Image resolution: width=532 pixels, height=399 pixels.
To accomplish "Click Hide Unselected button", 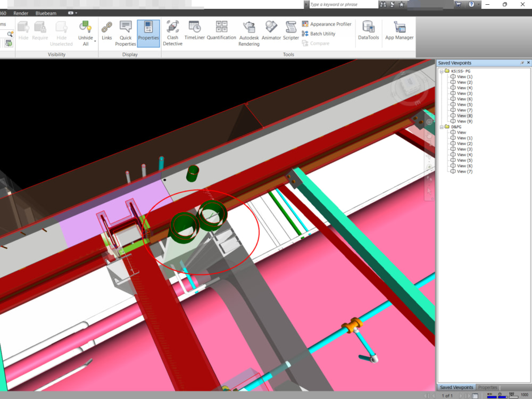I will (x=61, y=33).
